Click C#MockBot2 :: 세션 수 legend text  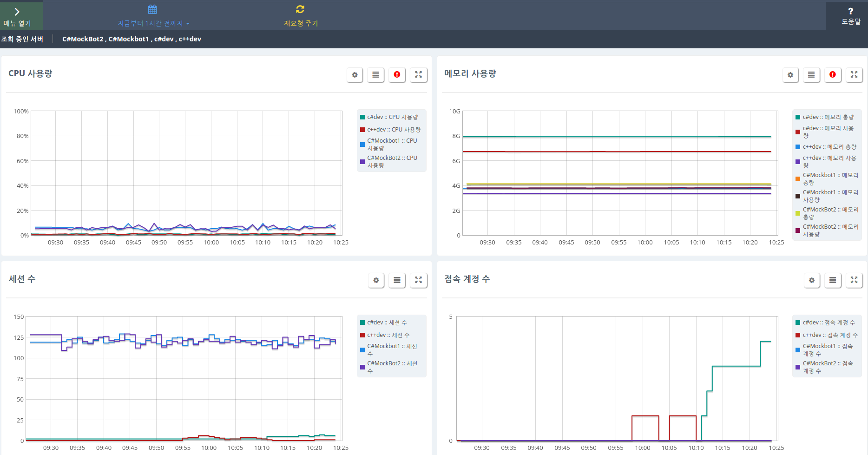point(392,367)
